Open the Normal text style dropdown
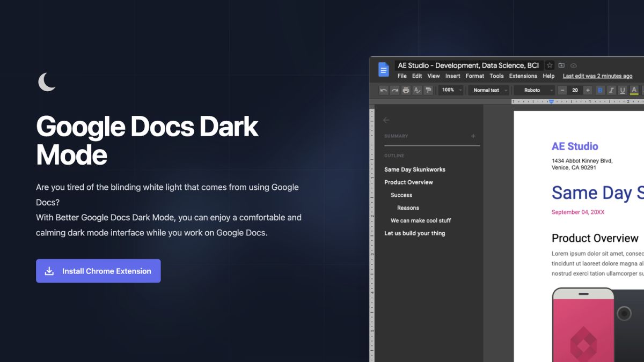The height and width of the screenshot is (362, 644). pos(488,90)
